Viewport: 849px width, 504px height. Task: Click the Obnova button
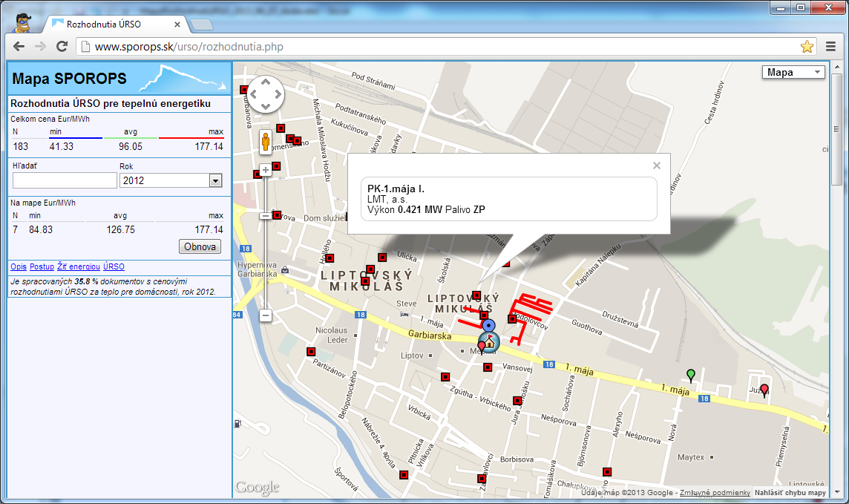[200, 246]
